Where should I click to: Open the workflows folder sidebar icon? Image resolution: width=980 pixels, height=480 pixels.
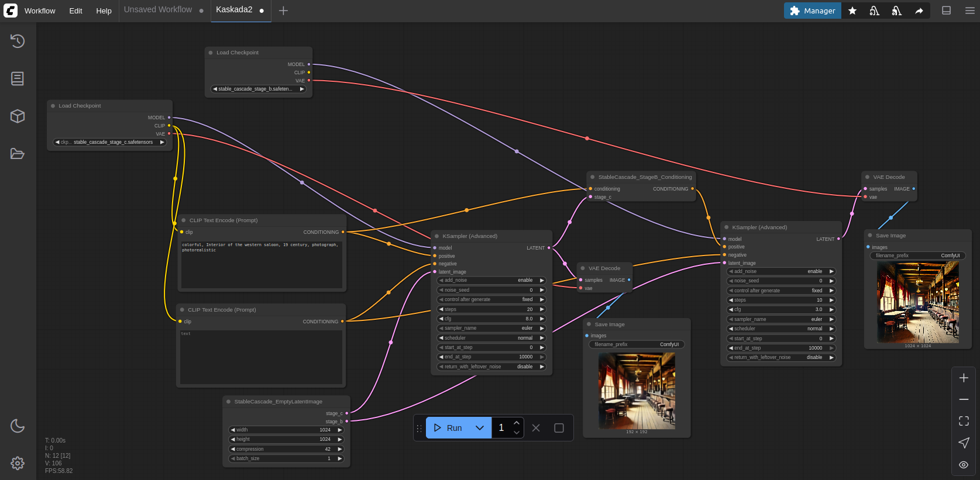point(18,154)
